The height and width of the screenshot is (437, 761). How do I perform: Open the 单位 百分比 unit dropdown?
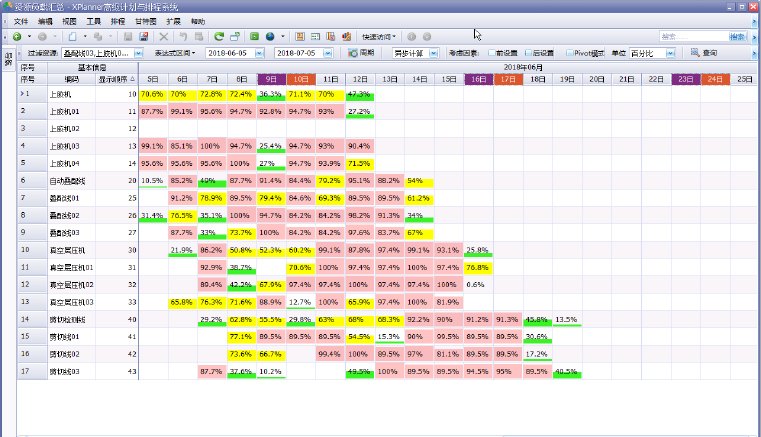click(x=670, y=53)
